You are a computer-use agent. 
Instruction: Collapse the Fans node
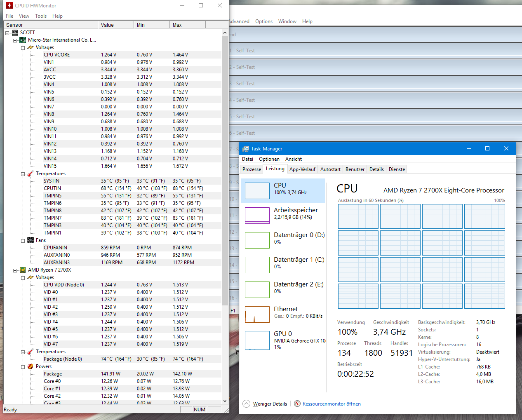point(23,240)
